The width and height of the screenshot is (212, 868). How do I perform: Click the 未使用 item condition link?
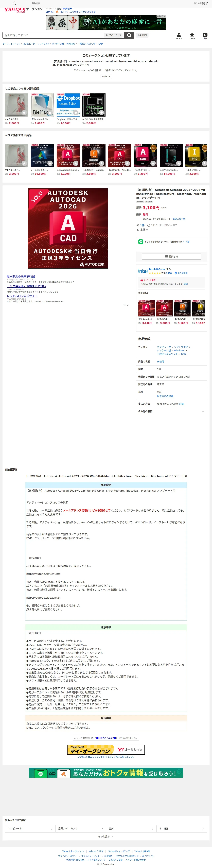pyautogui.click(x=160, y=362)
